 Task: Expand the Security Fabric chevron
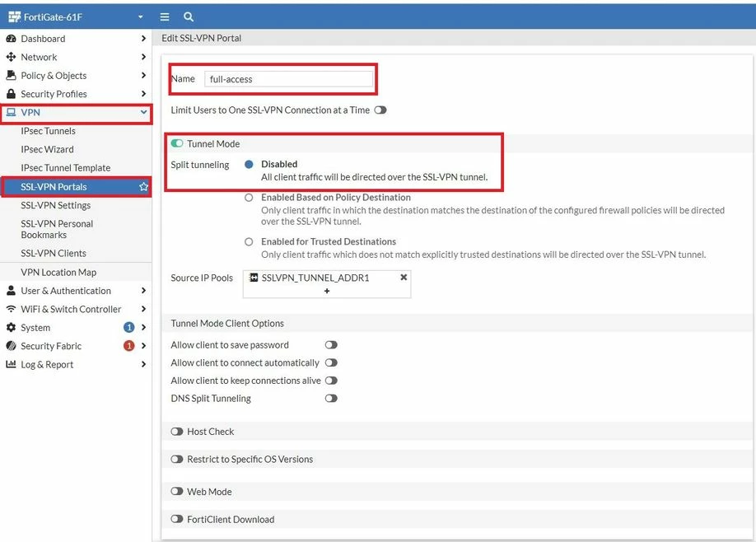point(143,346)
